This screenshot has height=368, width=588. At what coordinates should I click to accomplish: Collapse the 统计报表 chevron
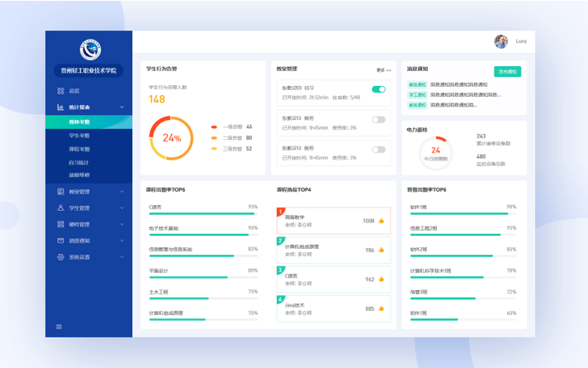122,108
